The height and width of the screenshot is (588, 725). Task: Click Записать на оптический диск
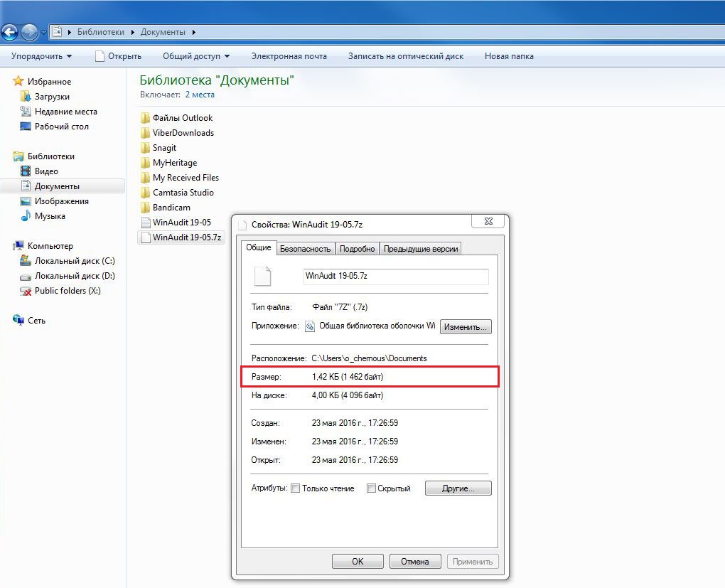pos(405,56)
